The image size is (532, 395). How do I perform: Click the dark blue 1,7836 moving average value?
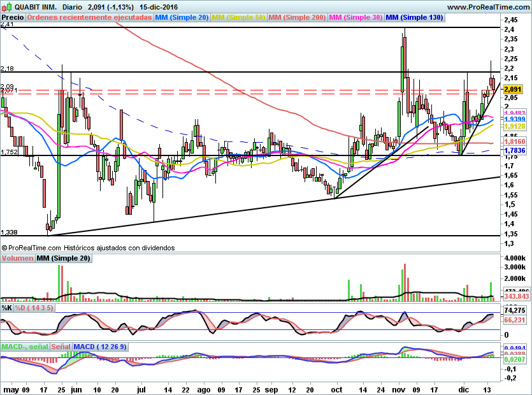(515, 150)
